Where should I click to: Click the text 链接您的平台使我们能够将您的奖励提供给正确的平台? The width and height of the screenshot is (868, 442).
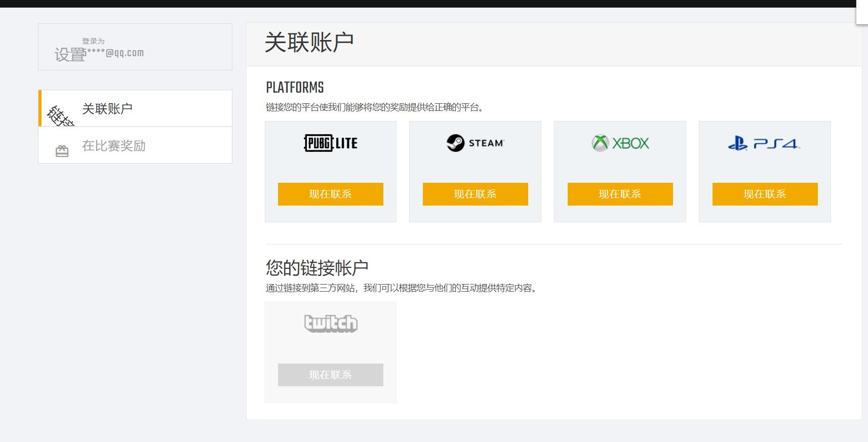click(x=374, y=107)
